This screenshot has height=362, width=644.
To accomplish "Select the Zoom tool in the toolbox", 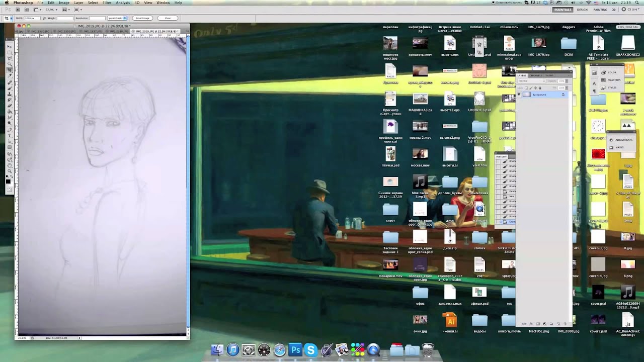I will (10, 171).
